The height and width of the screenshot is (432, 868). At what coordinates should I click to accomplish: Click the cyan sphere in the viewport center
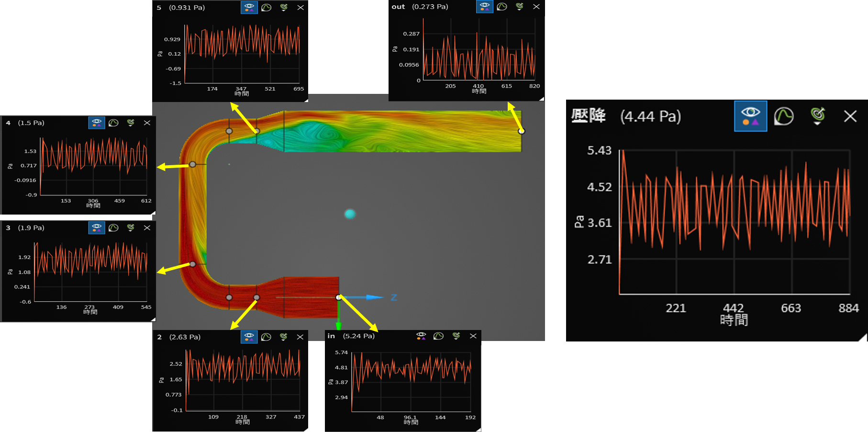pyautogui.click(x=350, y=214)
